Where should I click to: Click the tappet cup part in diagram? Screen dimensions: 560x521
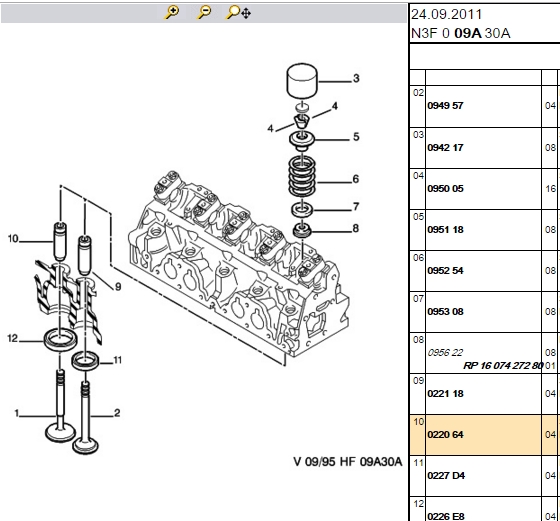[302, 81]
